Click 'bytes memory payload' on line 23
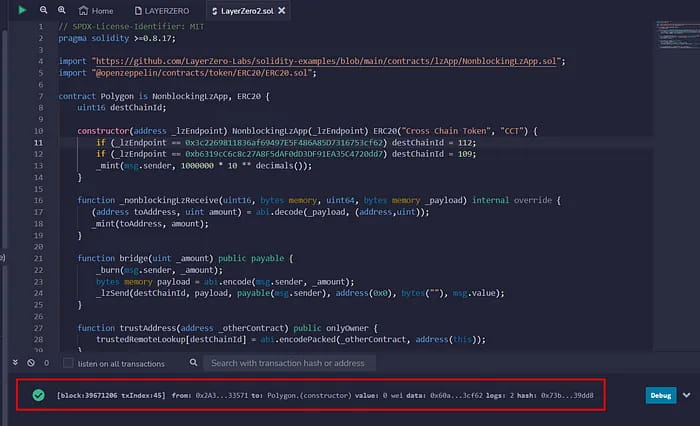 click(143, 282)
